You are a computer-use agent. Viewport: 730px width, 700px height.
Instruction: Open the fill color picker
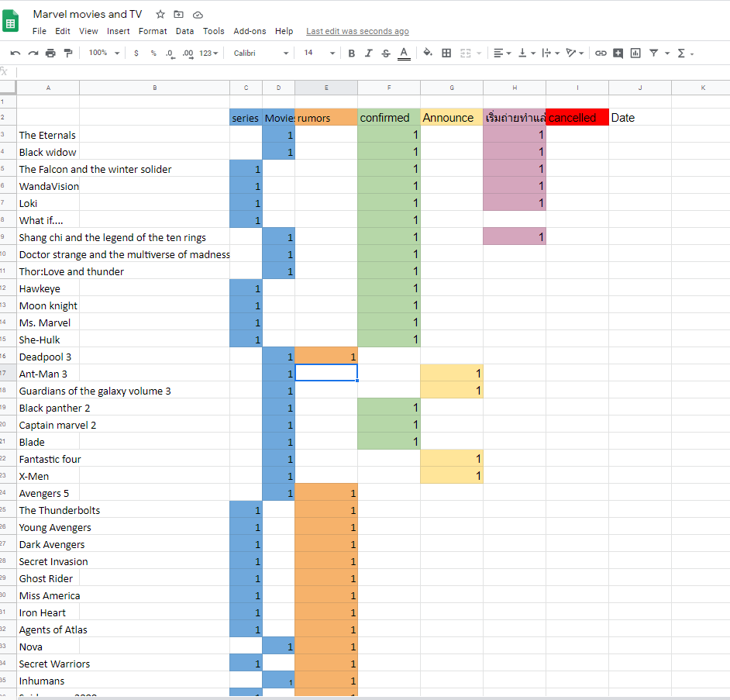tap(428, 53)
